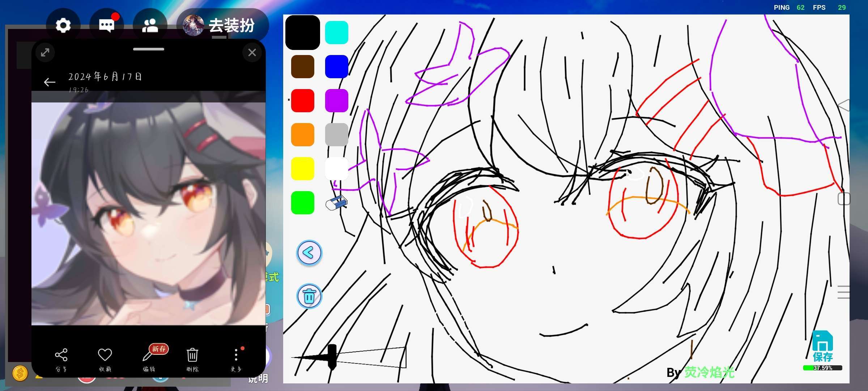Select the cyan color swatch
The width and height of the screenshot is (868, 391).
[336, 33]
